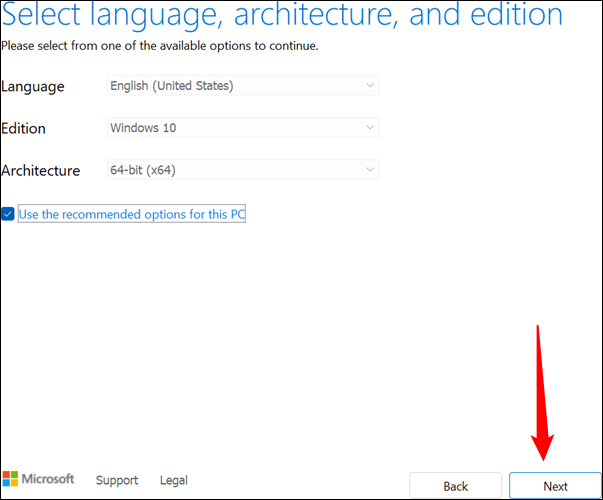
Task: Uncheck the recommended options checkbox
Action: [x=8, y=214]
